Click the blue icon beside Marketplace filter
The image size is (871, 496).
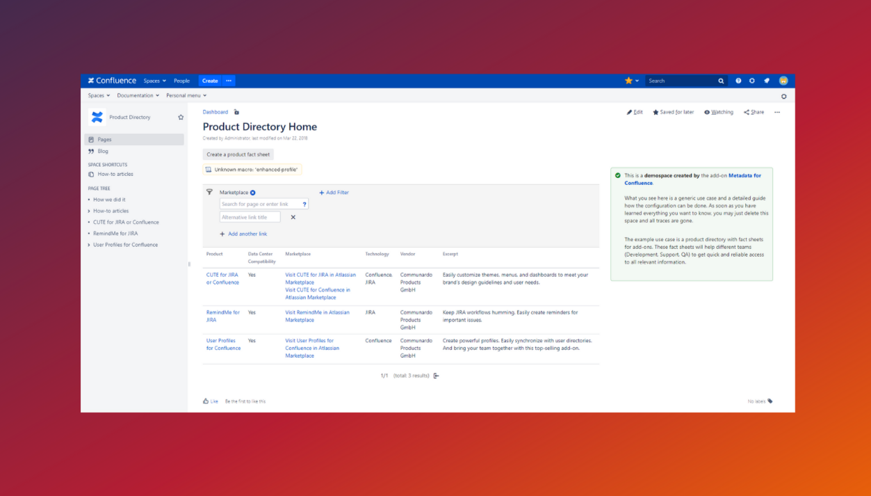click(x=253, y=193)
